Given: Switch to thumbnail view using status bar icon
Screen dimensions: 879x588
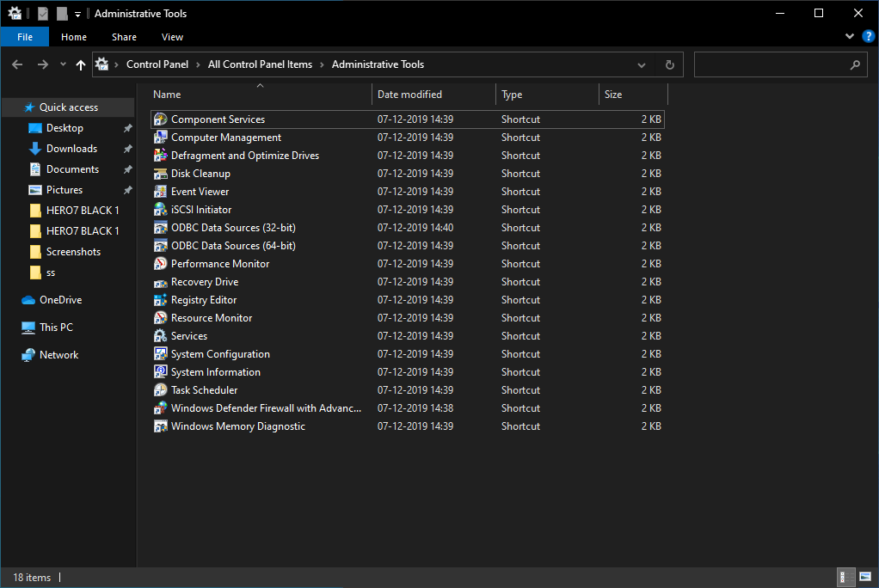Looking at the screenshot, I should coord(866,577).
